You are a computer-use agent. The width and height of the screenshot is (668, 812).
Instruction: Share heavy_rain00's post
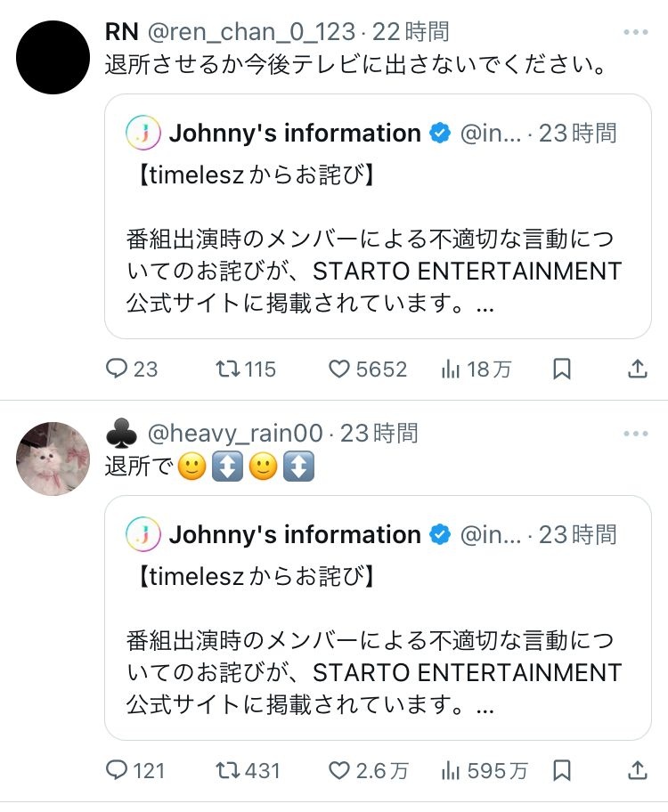(638, 769)
